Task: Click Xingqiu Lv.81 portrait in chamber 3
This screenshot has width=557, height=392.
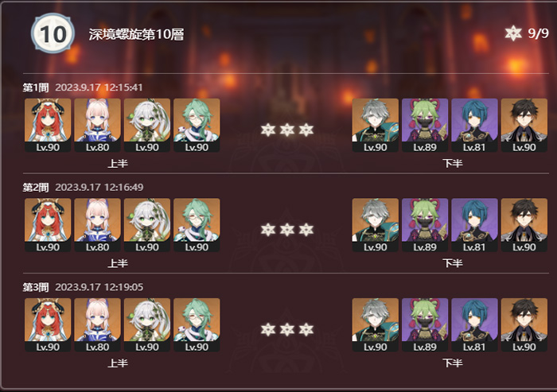Action: [x=474, y=325]
